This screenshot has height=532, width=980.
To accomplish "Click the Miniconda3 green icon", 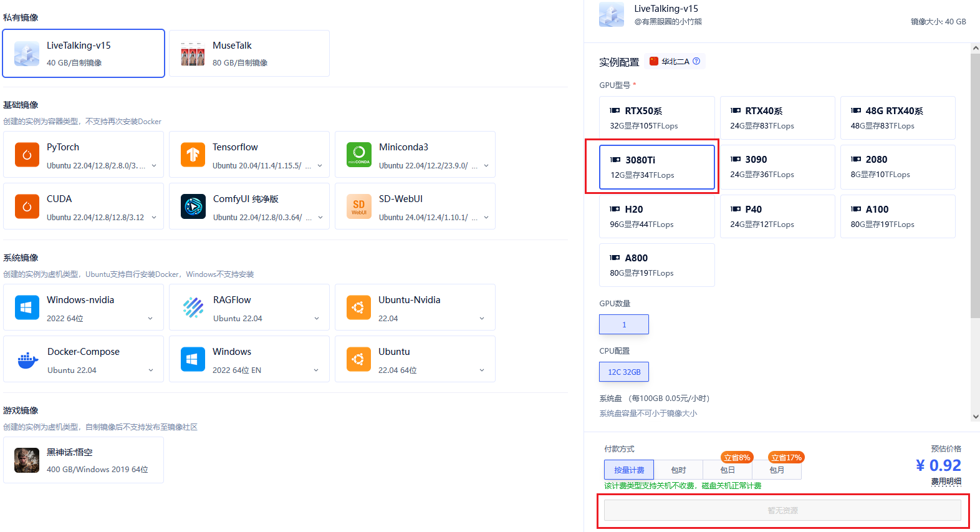I will (x=359, y=155).
